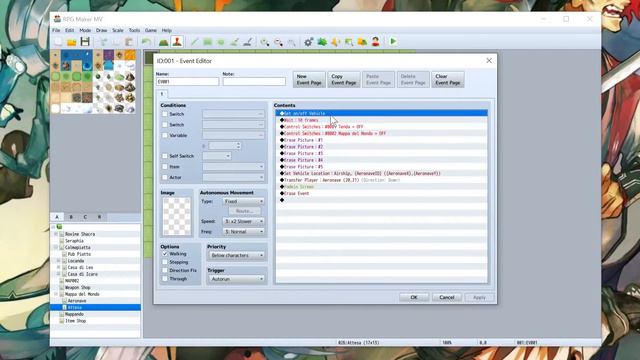The height and width of the screenshot is (360, 640).
Task: Select the Flood Fill tool
Action: [234, 42]
